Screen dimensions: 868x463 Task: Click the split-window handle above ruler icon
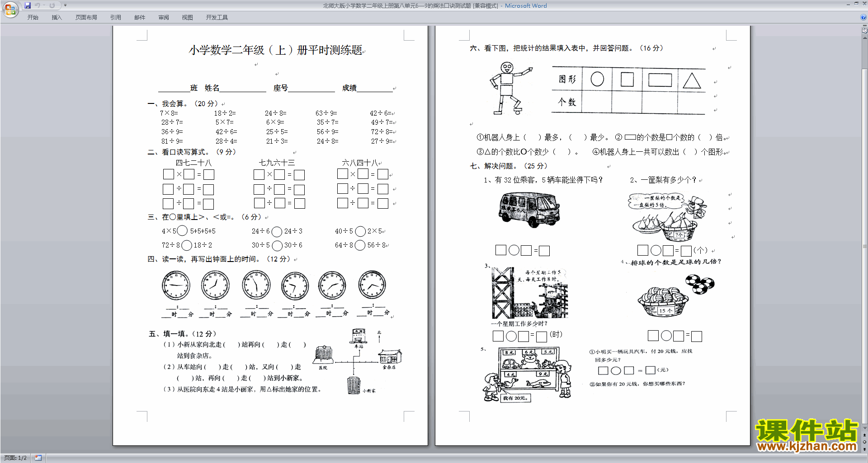pos(864,26)
